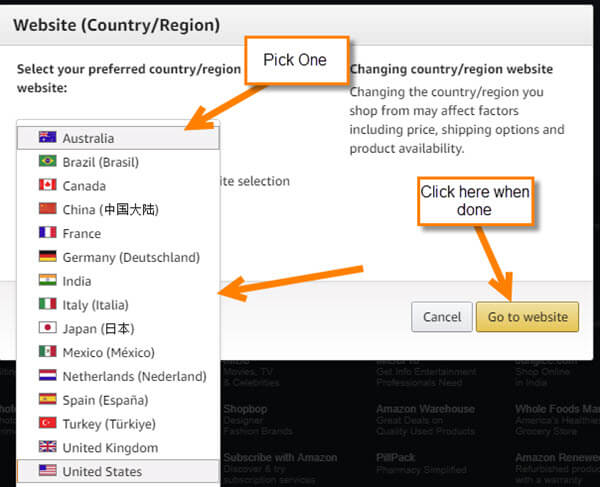Click the Indian flag icon
This screenshot has height=487, width=600.
pyautogui.click(x=47, y=280)
